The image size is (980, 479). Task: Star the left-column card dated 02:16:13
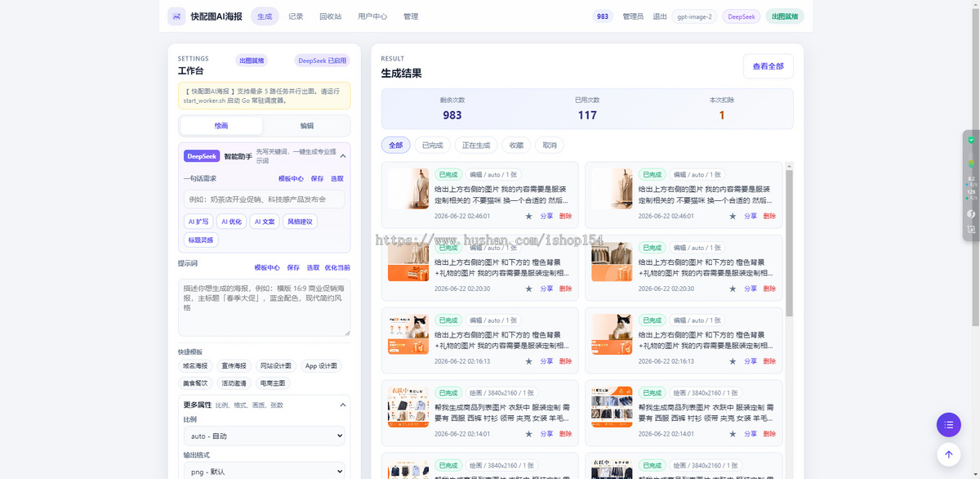528,361
